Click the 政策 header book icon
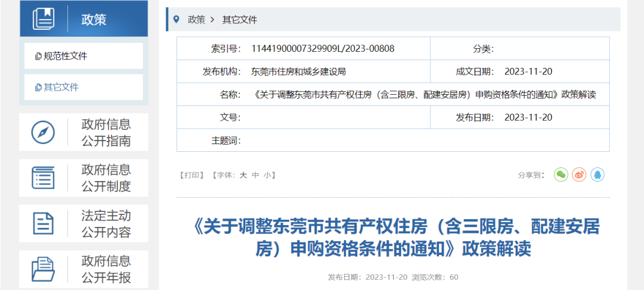The width and height of the screenshot is (644, 290). click(x=44, y=19)
